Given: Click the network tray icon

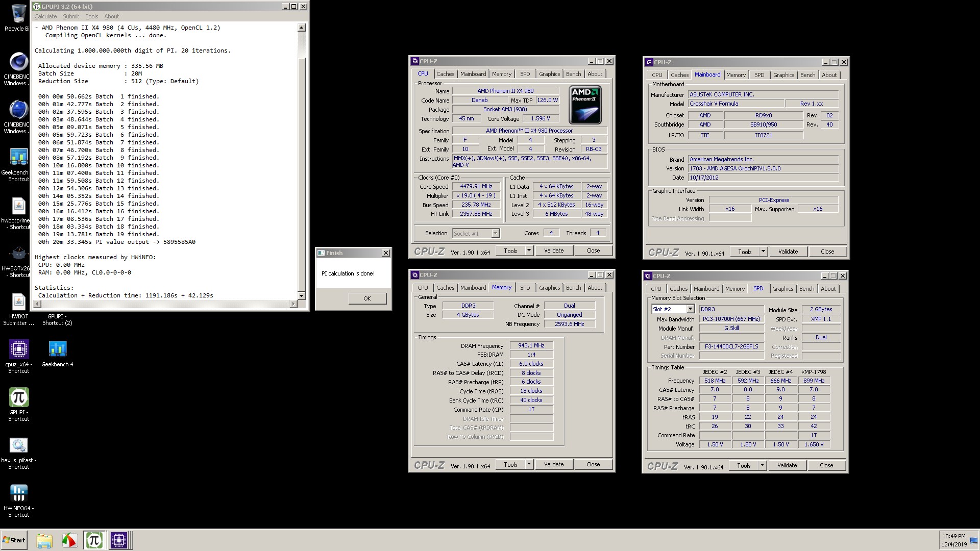Looking at the screenshot, I should (x=974, y=541).
